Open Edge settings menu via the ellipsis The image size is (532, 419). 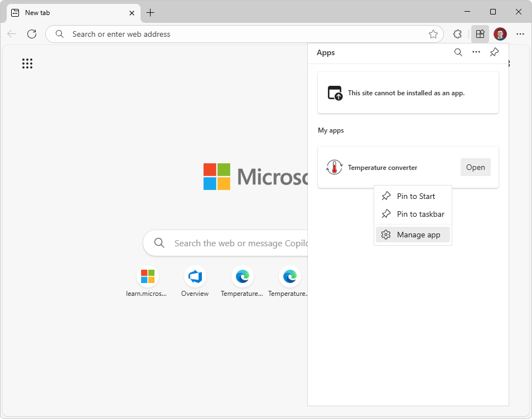[x=520, y=34]
